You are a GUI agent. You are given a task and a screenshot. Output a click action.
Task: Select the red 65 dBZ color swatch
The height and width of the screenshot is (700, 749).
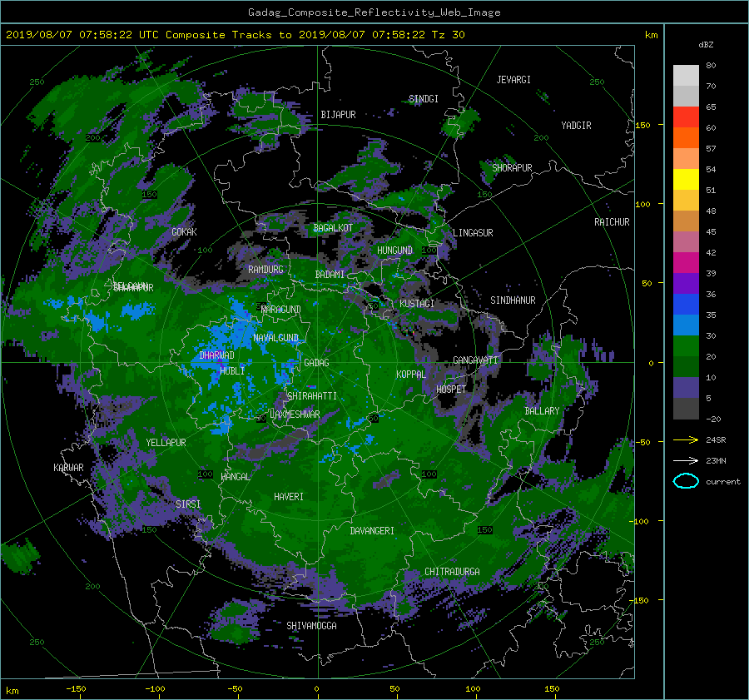(x=686, y=117)
